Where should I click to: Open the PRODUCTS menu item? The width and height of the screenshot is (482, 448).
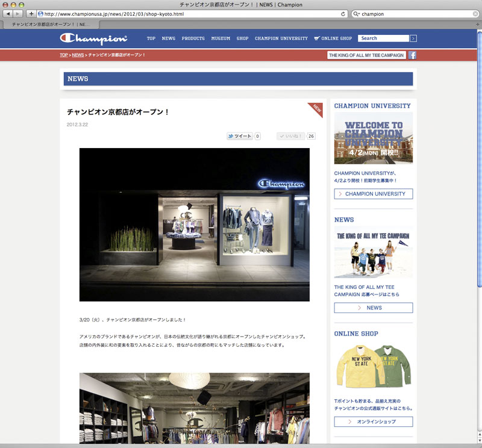[x=193, y=39]
